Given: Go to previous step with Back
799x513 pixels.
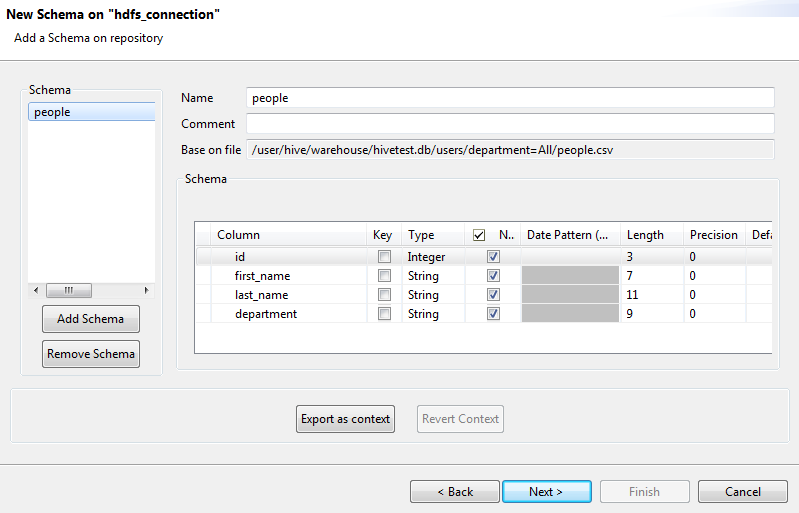Looking at the screenshot, I should (x=455, y=492).
